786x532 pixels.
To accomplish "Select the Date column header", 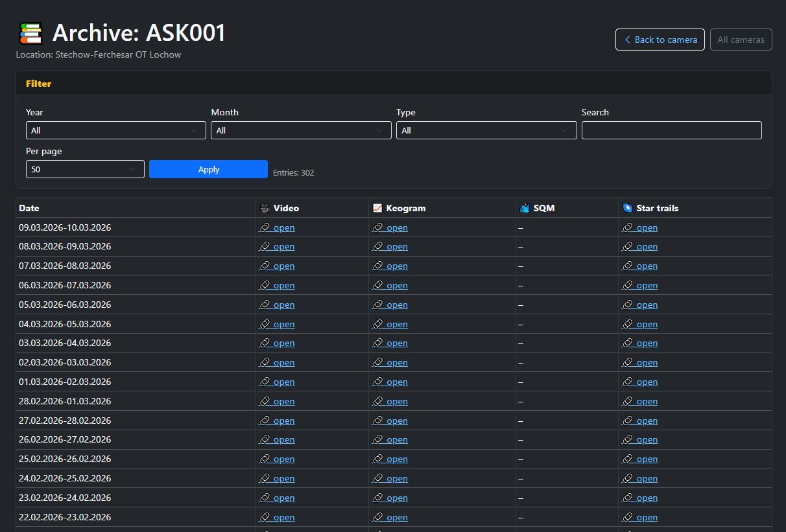I will click(x=29, y=207).
